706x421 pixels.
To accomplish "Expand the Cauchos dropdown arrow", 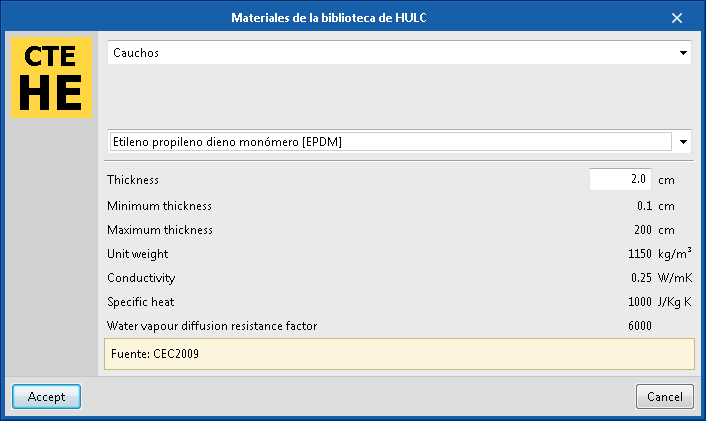I will (x=683, y=53).
